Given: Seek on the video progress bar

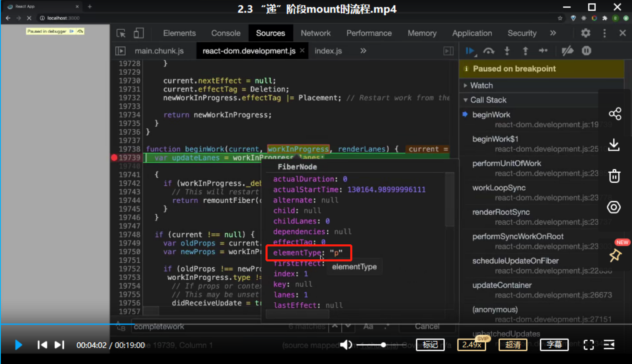Looking at the screenshot, I should [316, 324].
